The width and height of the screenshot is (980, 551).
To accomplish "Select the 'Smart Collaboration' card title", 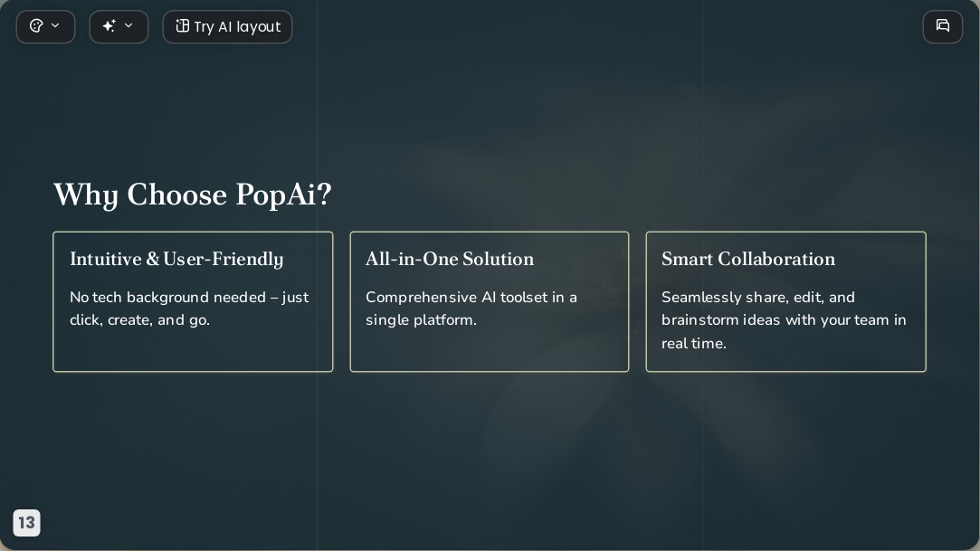I will point(748,260).
